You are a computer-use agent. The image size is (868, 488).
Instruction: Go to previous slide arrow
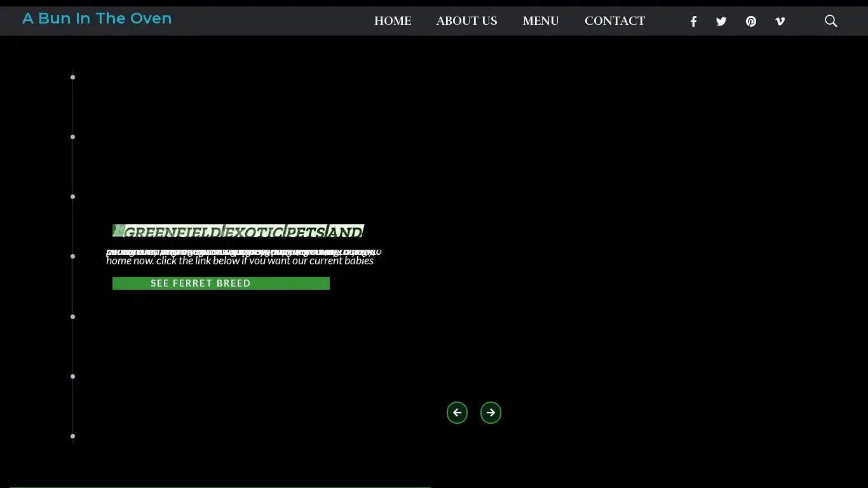pos(457,413)
